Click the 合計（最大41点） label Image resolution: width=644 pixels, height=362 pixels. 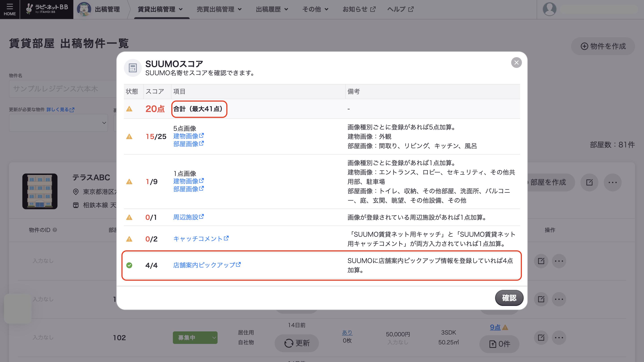pyautogui.click(x=199, y=109)
